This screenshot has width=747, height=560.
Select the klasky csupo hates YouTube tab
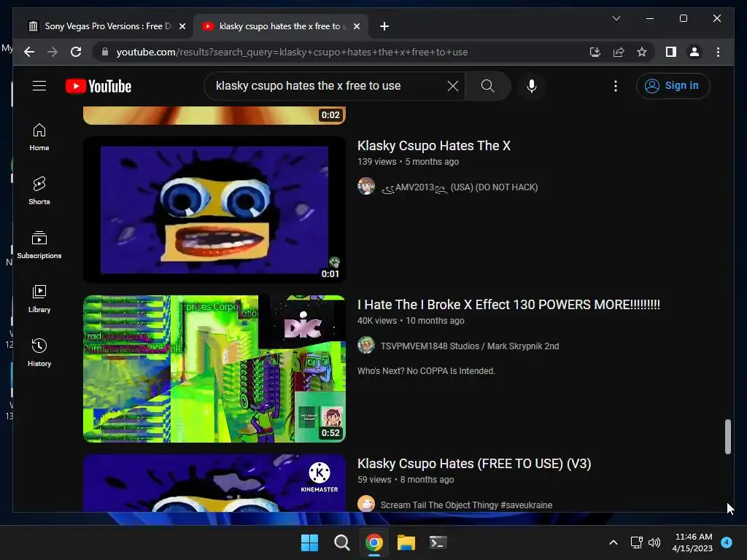pyautogui.click(x=281, y=26)
